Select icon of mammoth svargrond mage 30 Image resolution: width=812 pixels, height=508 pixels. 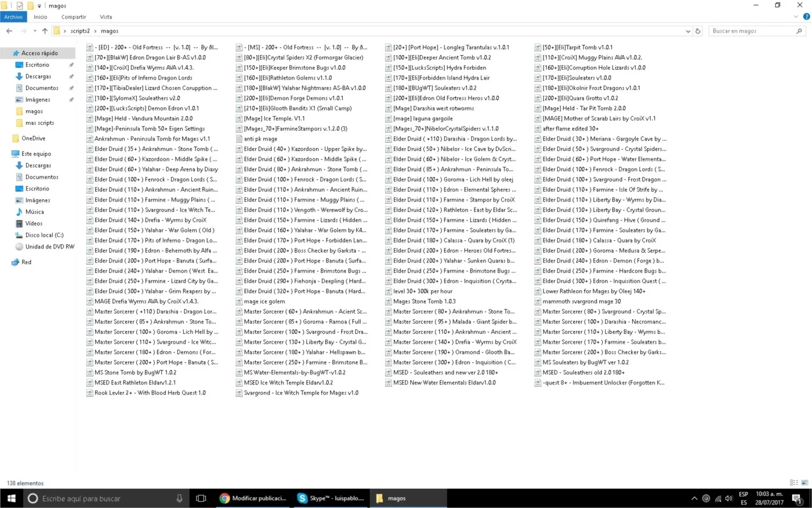pyautogui.click(x=538, y=301)
